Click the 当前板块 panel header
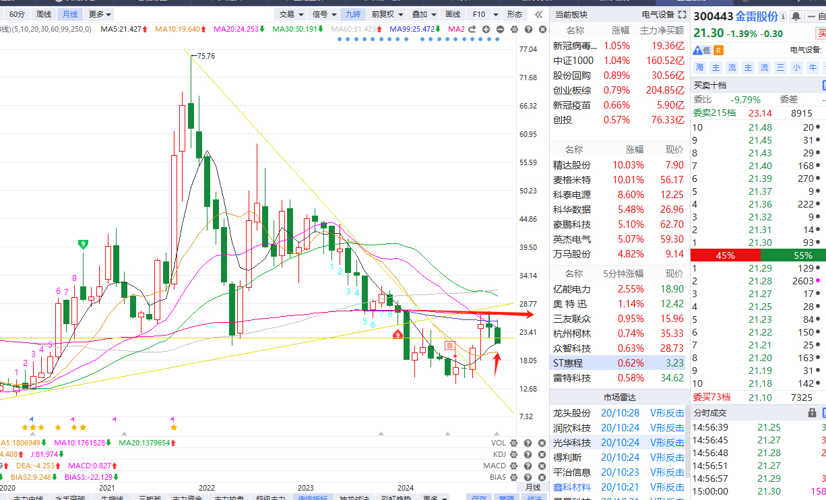The height and width of the screenshot is (500, 826). click(x=571, y=15)
